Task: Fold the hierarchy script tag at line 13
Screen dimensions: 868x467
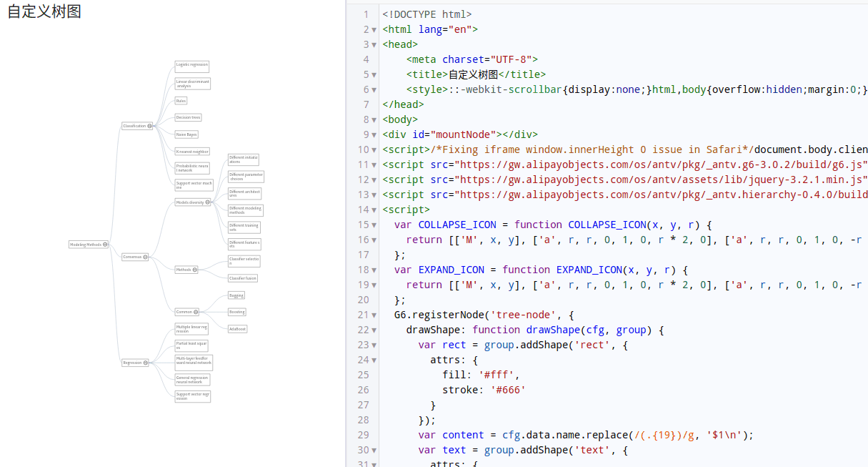Action: click(374, 195)
